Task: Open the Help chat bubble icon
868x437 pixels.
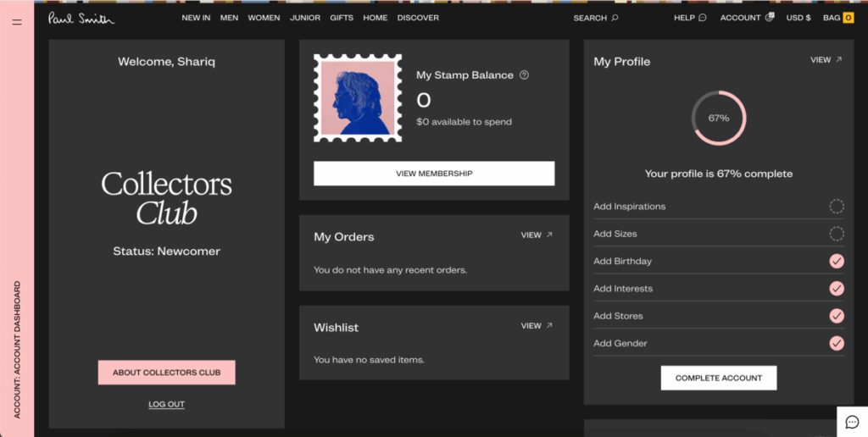Action: tap(702, 18)
